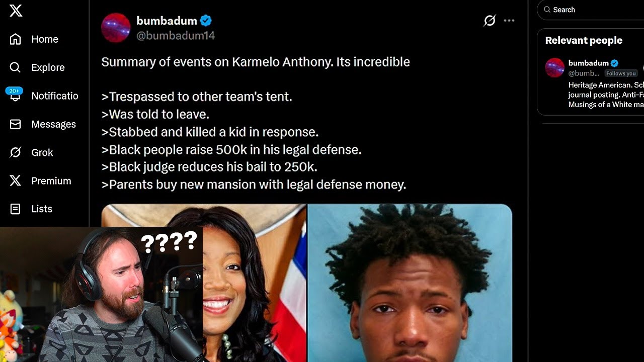Open the Home icon in sidebar
644x362 pixels.
pos(16,39)
